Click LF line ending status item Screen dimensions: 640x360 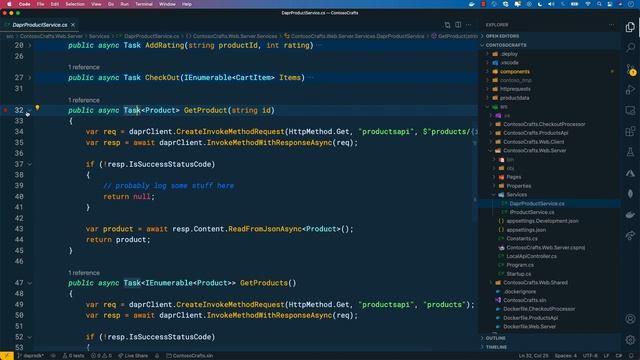607,356
